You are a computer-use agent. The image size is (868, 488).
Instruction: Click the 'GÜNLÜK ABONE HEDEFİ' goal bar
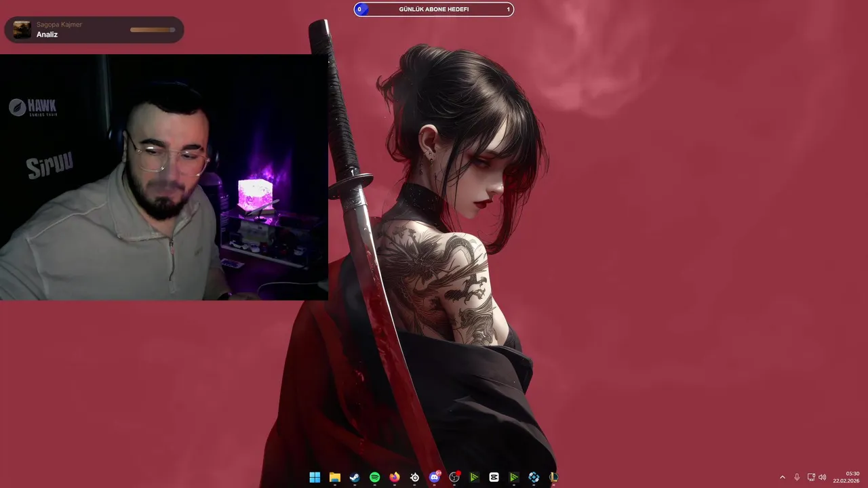[x=434, y=9]
